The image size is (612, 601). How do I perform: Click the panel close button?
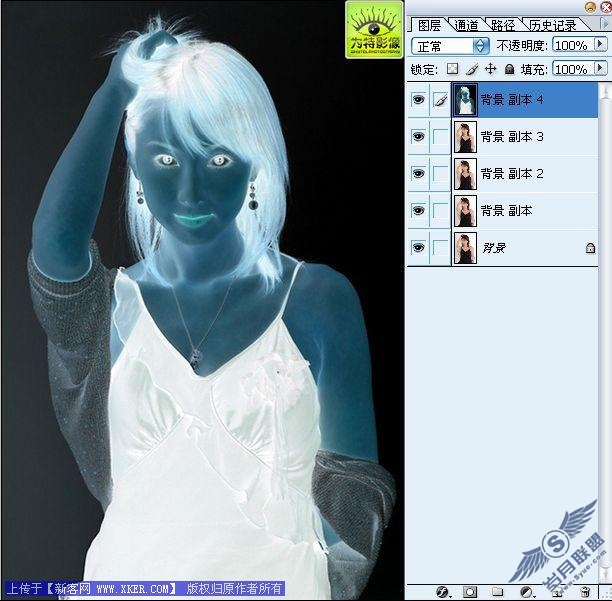point(607,7)
